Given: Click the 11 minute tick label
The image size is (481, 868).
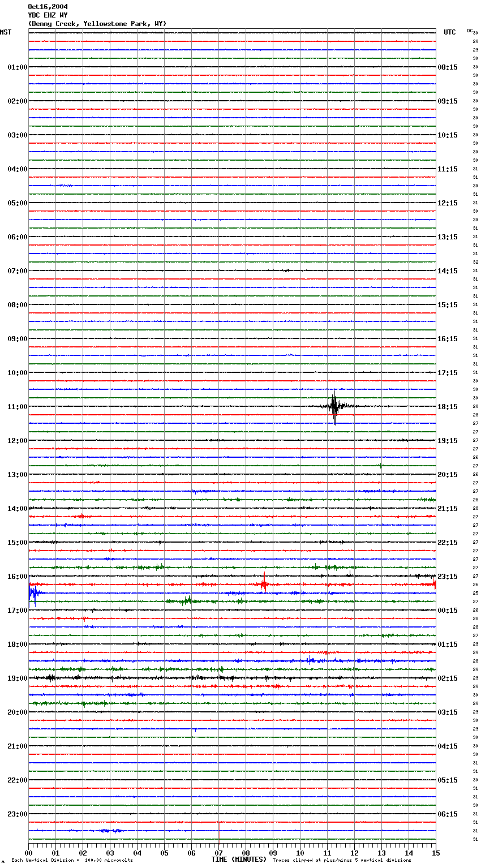Looking at the screenshot, I should pyautogui.click(x=327, y=853).
